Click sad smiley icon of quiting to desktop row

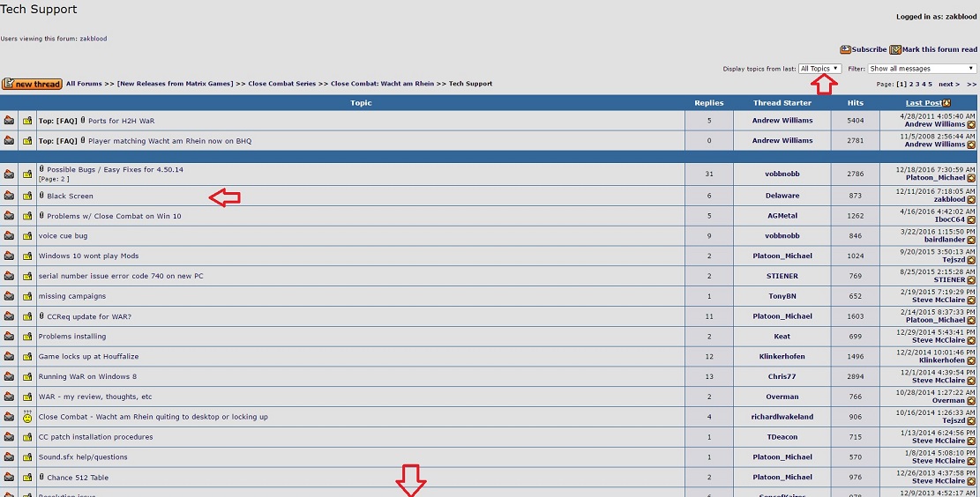click(27, 417)
